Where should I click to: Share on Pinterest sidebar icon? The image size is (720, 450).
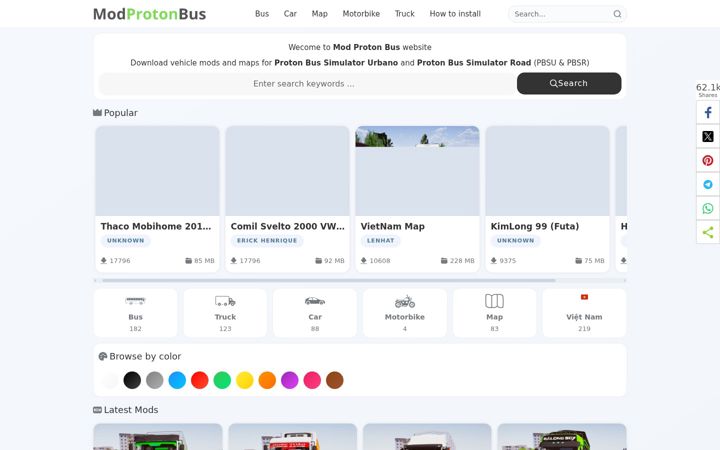point(708,160)
